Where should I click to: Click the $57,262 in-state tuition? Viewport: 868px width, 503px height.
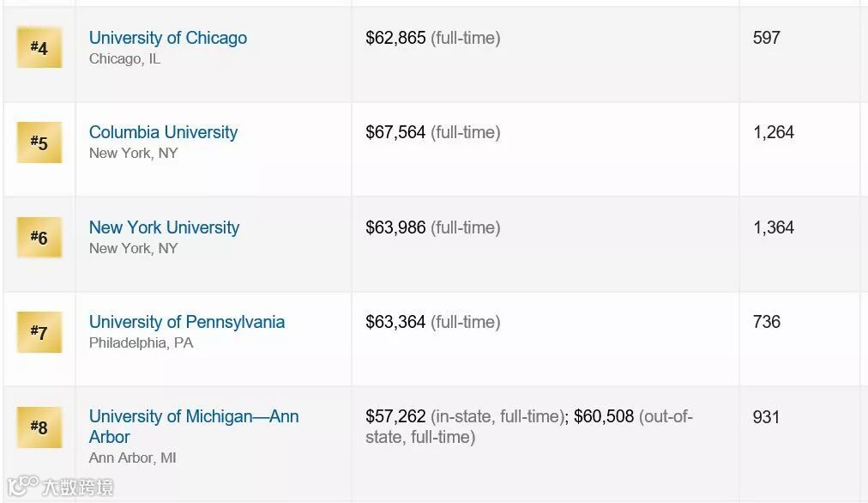point(395,416)
